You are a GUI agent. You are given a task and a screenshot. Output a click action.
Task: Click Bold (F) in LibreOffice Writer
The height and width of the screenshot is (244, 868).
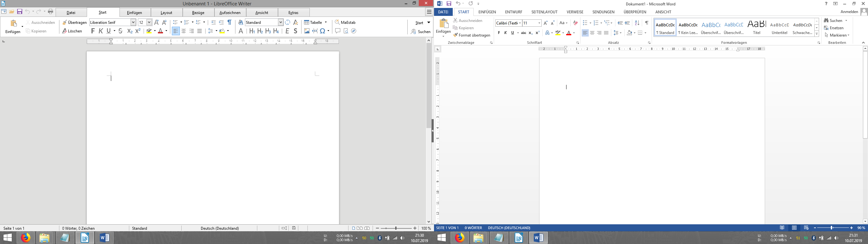pos(93,31)
